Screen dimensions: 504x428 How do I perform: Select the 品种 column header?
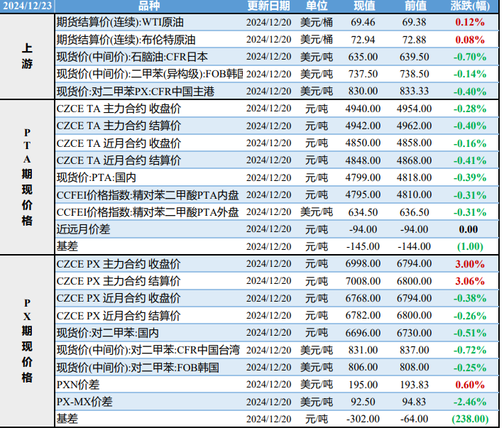(148, 6)
